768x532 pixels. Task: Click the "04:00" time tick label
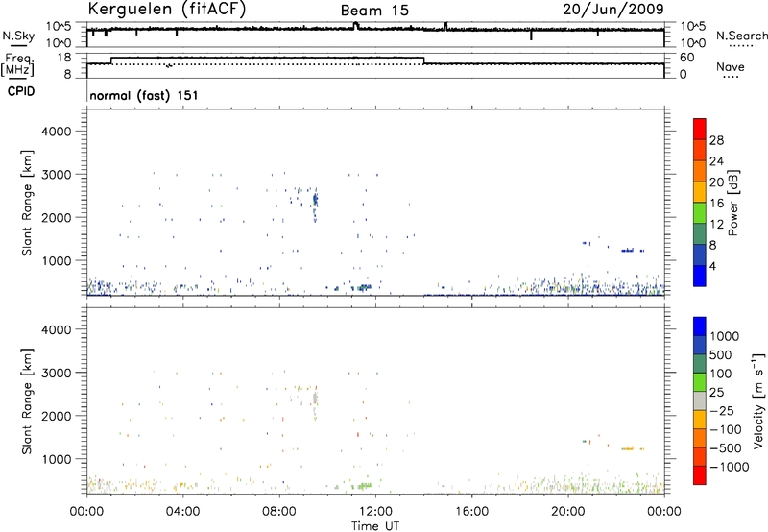182,512
